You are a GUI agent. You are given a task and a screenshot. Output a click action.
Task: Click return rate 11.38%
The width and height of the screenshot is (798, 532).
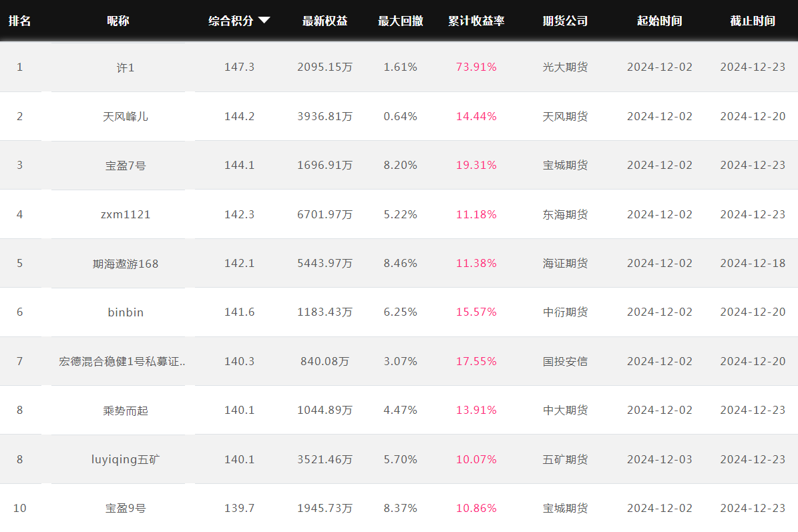coord(476,264)
